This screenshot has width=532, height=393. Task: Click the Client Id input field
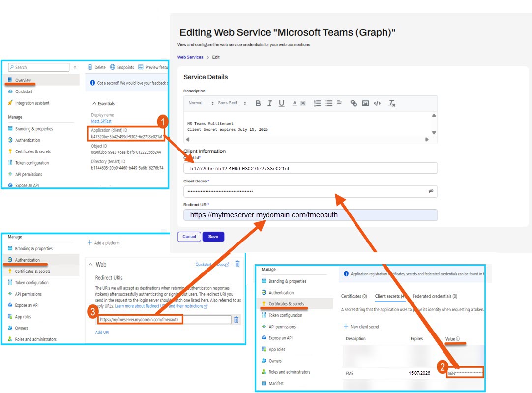point(310,168)
